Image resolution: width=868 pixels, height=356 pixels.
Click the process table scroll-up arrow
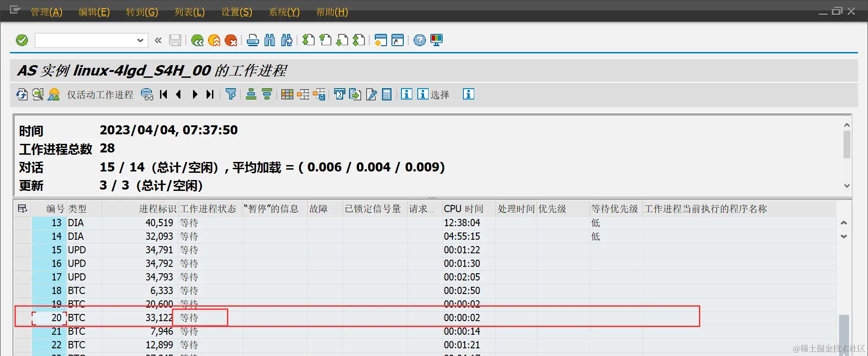844,223
